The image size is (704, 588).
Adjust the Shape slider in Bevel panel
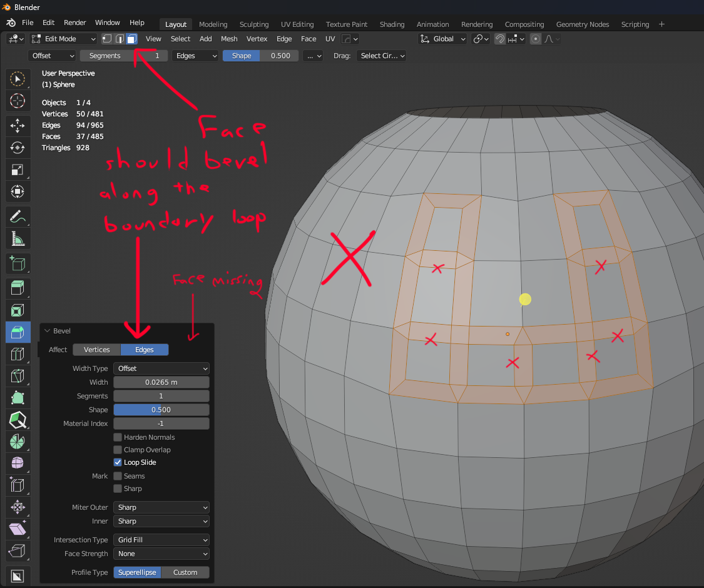click(x=161, y=410)
